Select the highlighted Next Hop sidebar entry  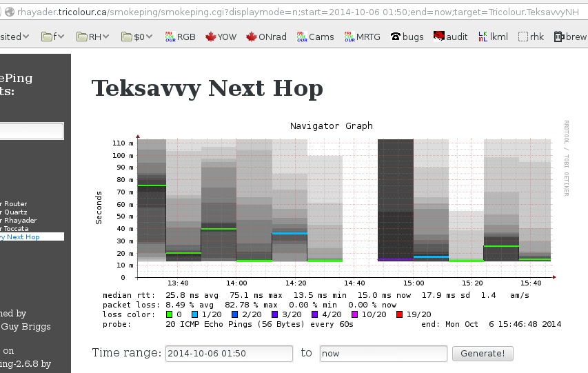click(32, 236)
